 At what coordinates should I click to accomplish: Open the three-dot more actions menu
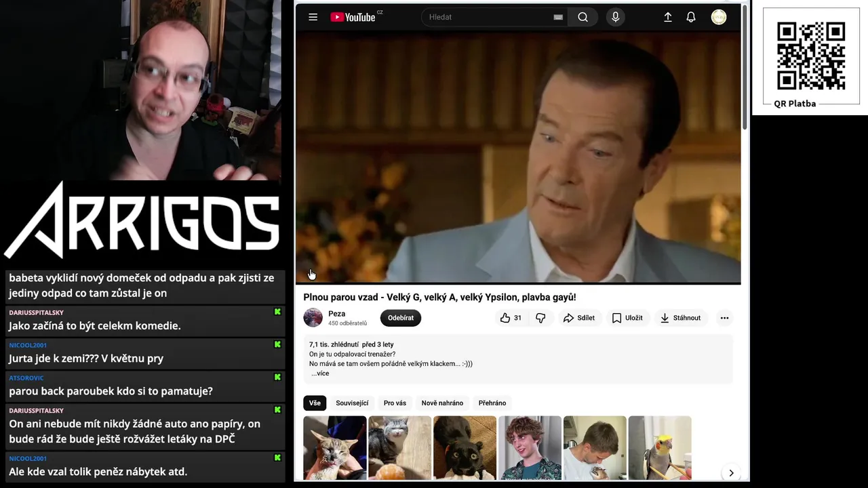724,318
